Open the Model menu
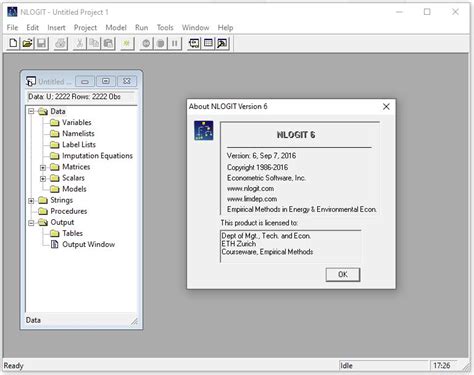Image resolution: width=474 pixels, height=375 pixels. 116,28
